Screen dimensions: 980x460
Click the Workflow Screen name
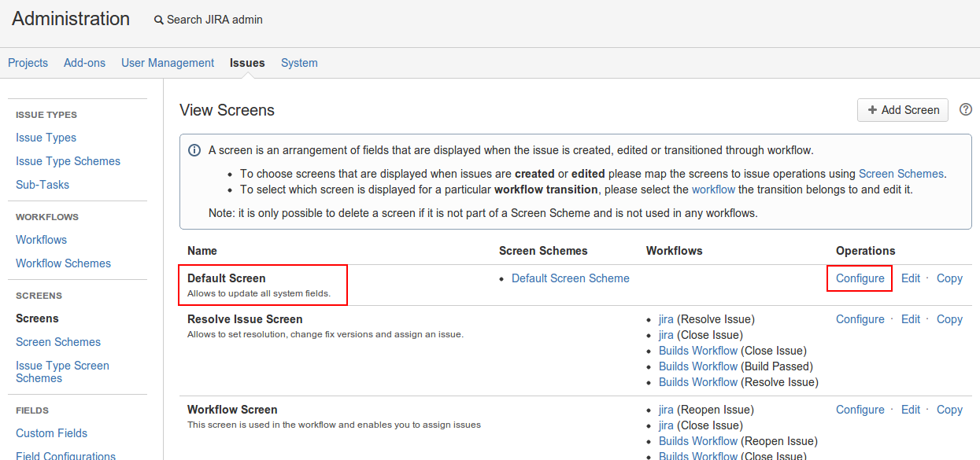tap(232, 410)
